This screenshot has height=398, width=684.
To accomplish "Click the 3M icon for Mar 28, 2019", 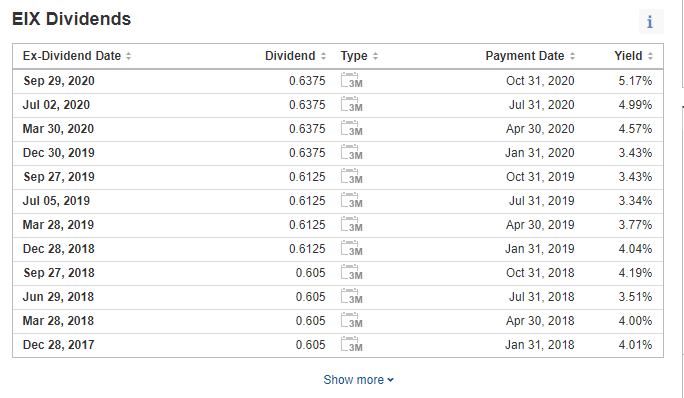I will pyautogui.click(x=352, y=224).
